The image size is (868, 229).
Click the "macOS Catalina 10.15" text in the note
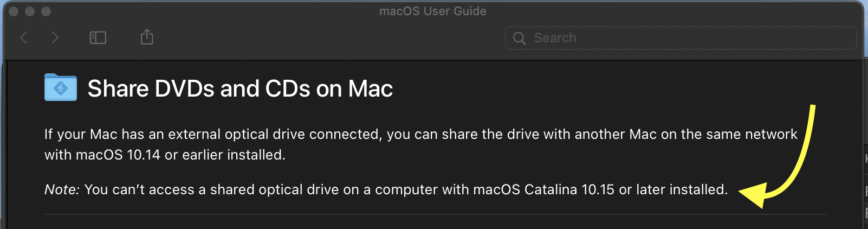coord(543,189)
